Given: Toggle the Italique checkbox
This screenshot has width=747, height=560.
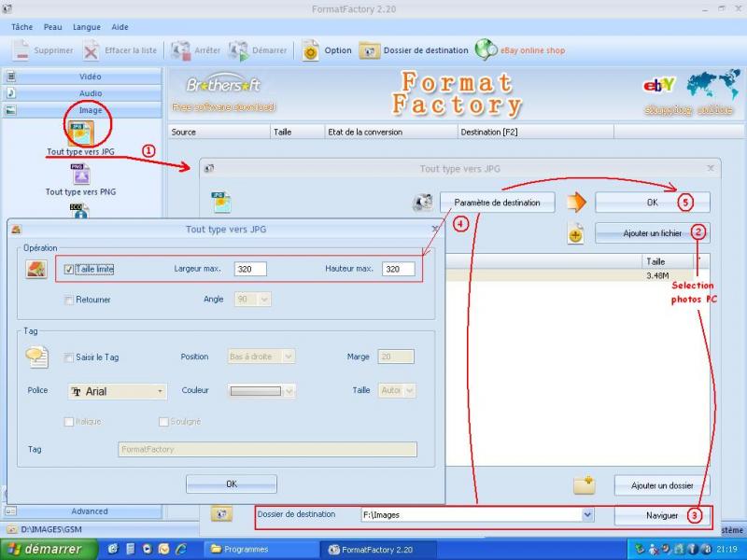Looking at the screenshot, I should pyautogui.click(x=68, y=422).
